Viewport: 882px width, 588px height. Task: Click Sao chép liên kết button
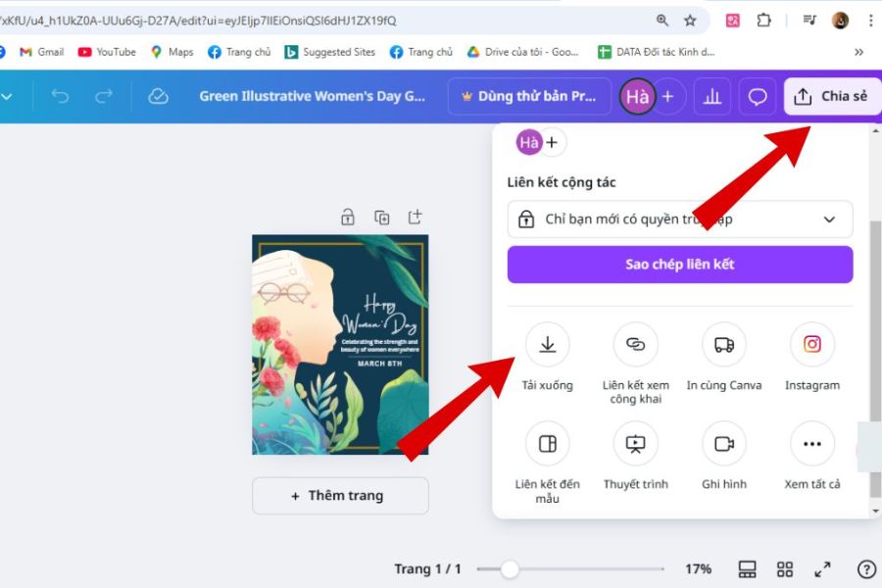click(679, 265)
